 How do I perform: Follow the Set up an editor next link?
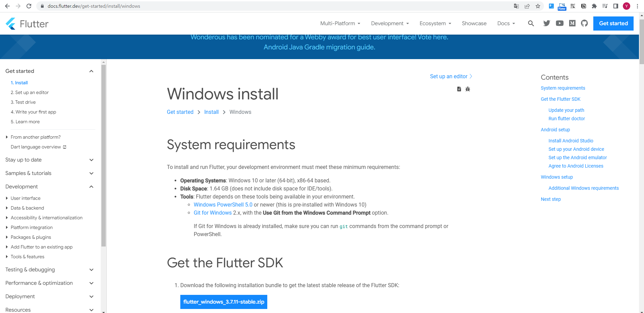(451, 76)
